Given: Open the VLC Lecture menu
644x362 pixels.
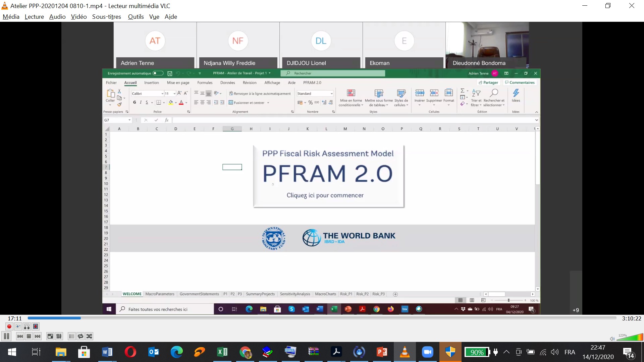Looking at the screenshot, I should (x=34, y=17).
